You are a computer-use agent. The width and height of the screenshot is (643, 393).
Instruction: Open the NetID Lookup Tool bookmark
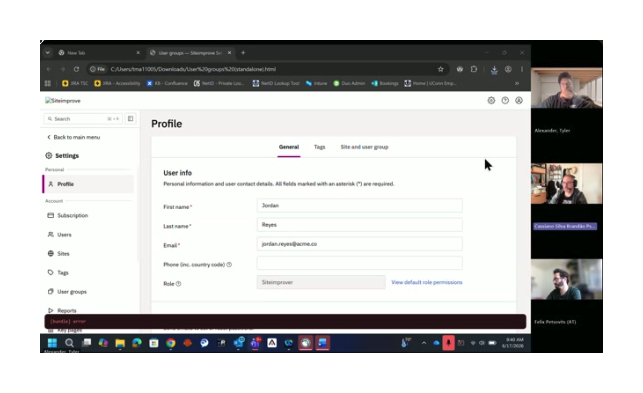pyautogui.click(x=276, y=83)
